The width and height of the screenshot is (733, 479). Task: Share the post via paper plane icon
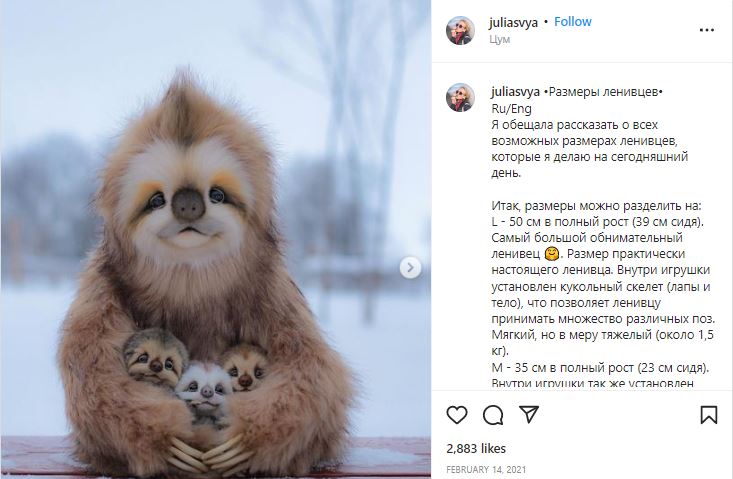pyautogui.click(x=529, y=415)
